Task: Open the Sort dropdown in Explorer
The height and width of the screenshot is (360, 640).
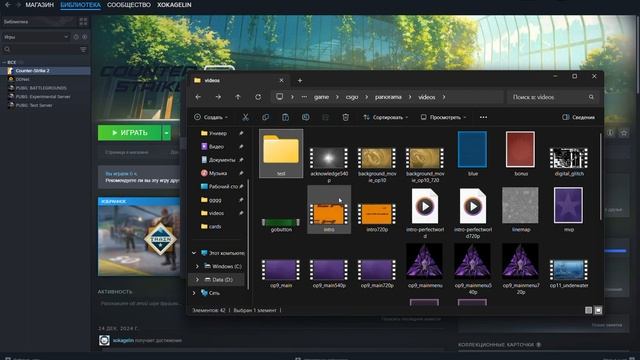Action: (385, 118)
